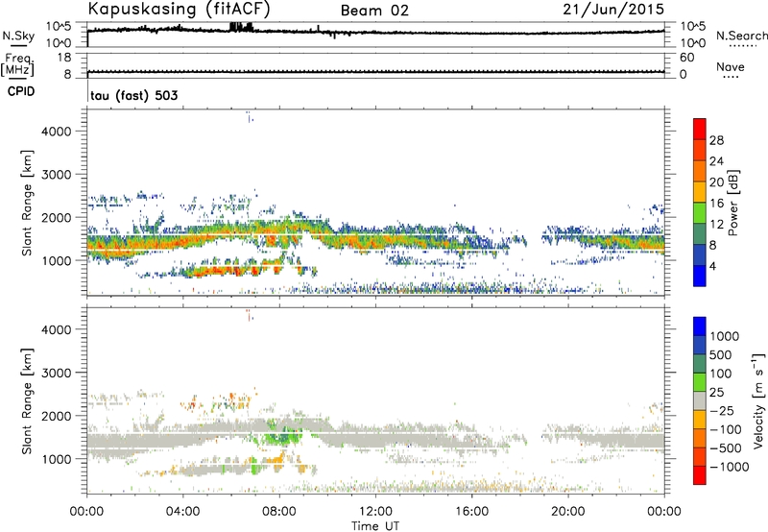This screenshot has width=768, height=532.
Task: Click 3000 tick on velocity panel axis
Action: pyautogui.click(x=57, y=373)
